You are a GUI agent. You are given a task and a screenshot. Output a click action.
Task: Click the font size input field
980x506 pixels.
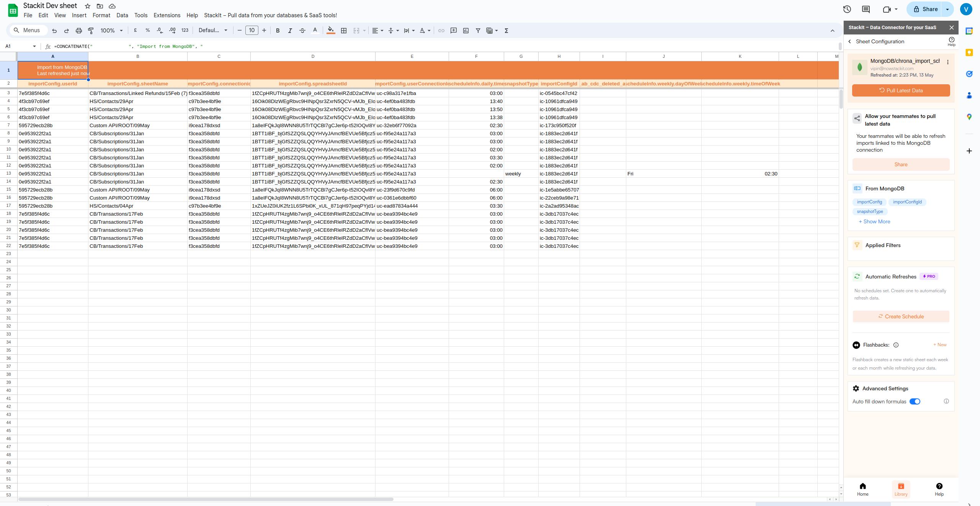[252, 31]
